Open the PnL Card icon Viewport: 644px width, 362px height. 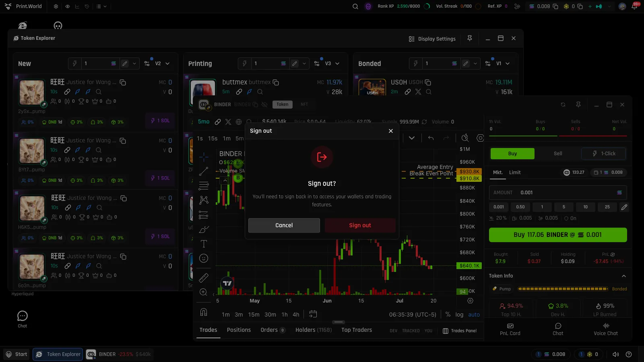[x=510, y=326]
